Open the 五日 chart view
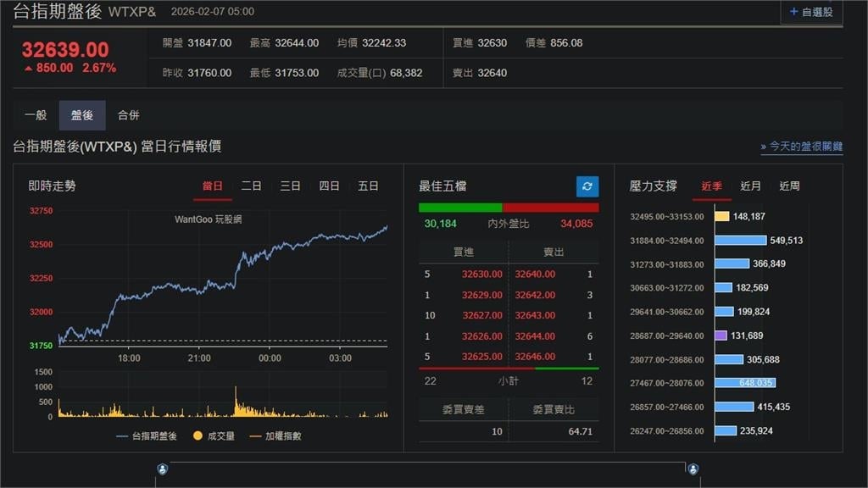Image resolution: width=868 pixels, height=488 pixels. point(369,186)
